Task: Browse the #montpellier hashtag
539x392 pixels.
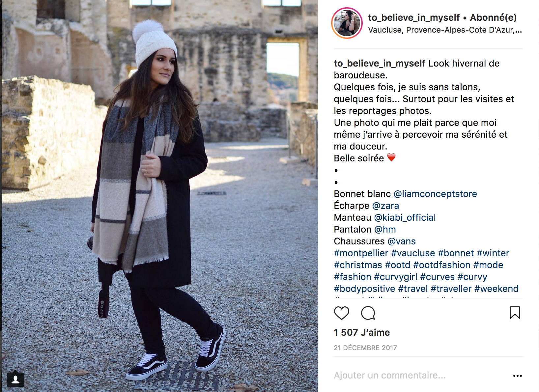Action: 361,253
